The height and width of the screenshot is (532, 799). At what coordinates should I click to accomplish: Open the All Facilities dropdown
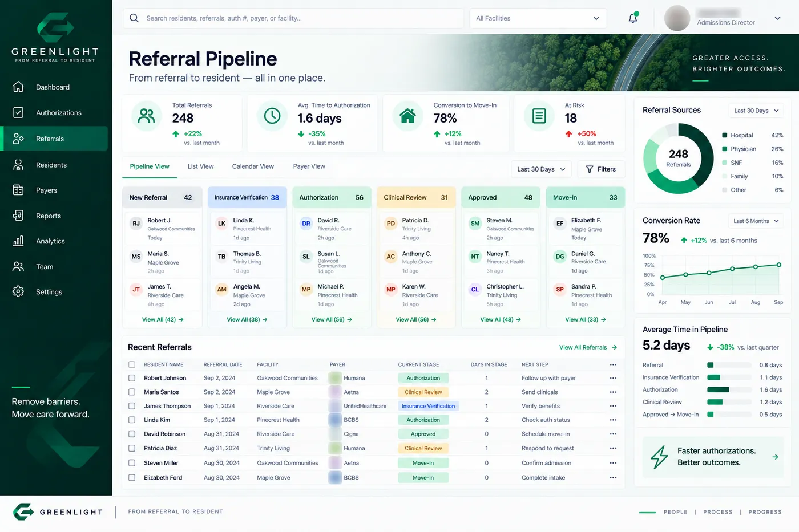click(x=538, y=18)
